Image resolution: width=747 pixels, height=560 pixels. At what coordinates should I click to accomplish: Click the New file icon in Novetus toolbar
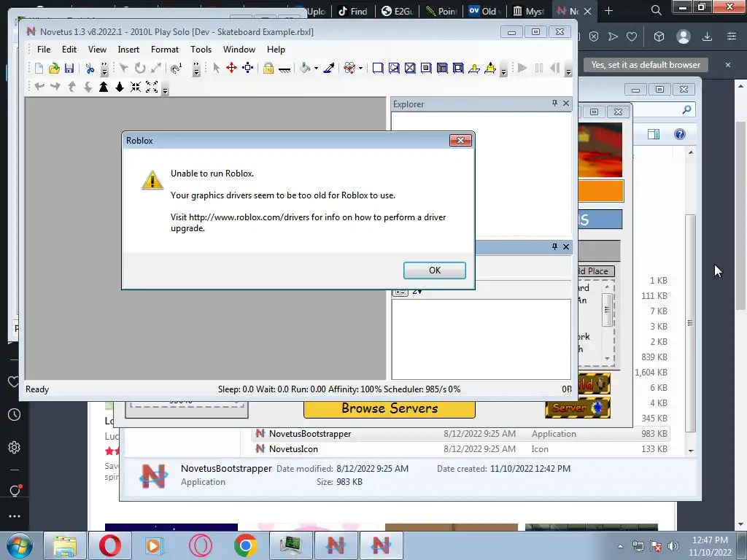pyautogui.click(x=39, y=68)
